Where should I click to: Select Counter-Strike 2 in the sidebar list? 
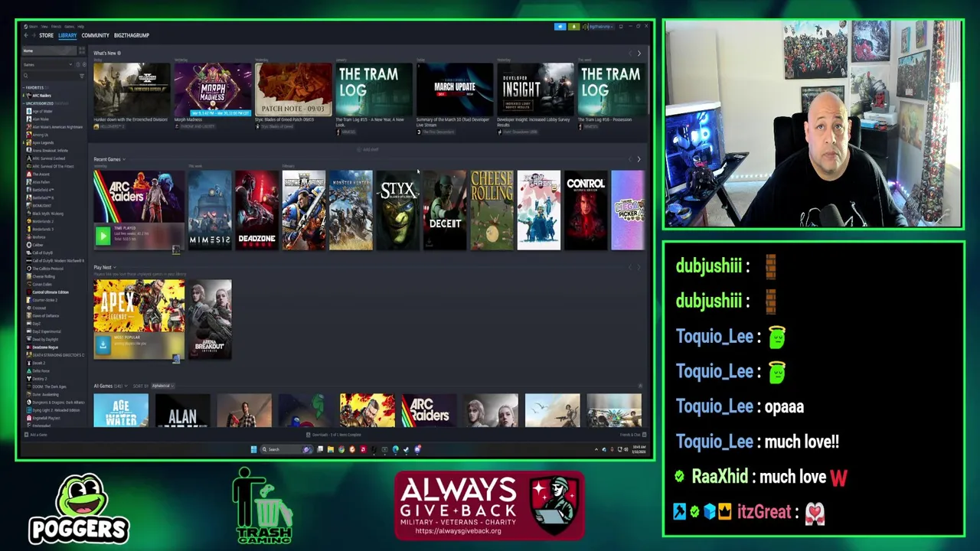point(44,300)
